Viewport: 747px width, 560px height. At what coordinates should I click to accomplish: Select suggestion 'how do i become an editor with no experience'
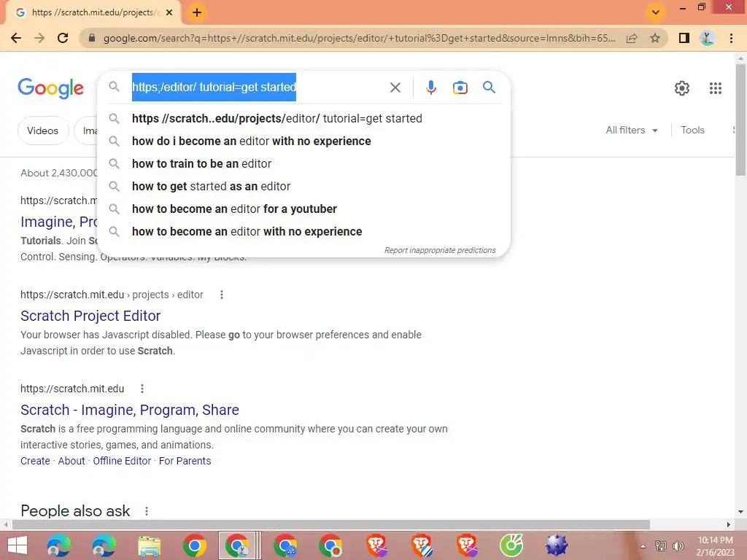tap(304, 141)
